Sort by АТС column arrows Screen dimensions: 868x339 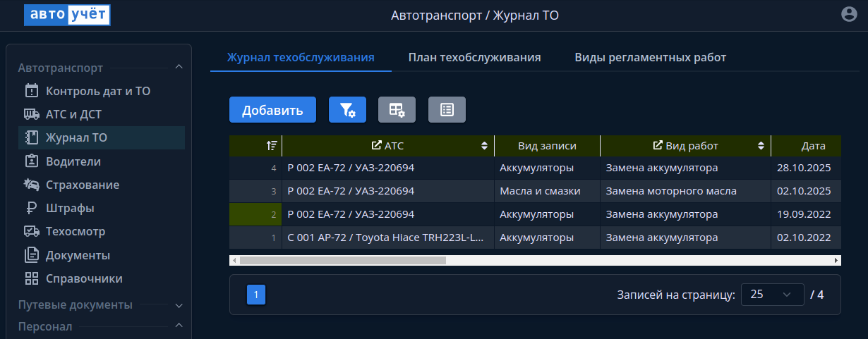[484, 146]
